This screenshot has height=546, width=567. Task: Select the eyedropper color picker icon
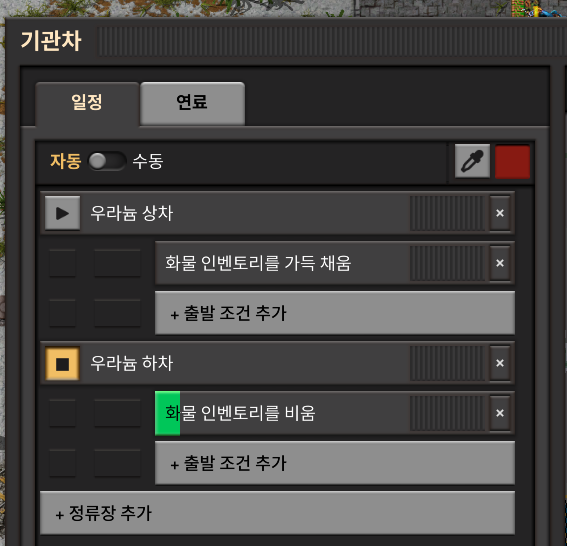pyautogui.click(x=472, y=161)
